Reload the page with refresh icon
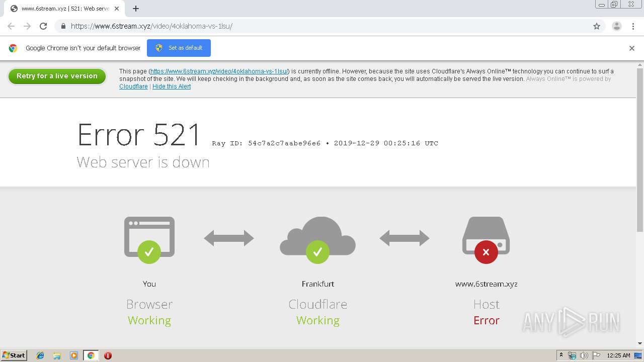Viewport: 644px width, 362px height. (x=43, y=26)
